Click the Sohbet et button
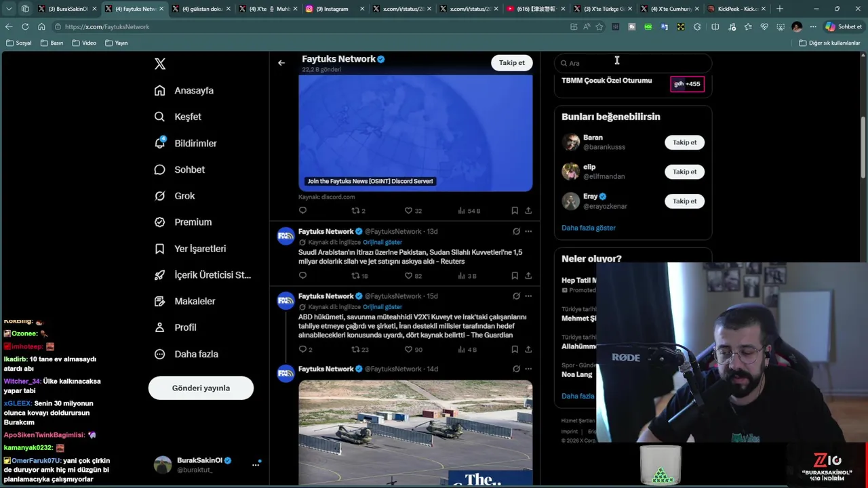The height and width of the screenshot is (488, 868). pyautogui.click(x=843, y=26)
